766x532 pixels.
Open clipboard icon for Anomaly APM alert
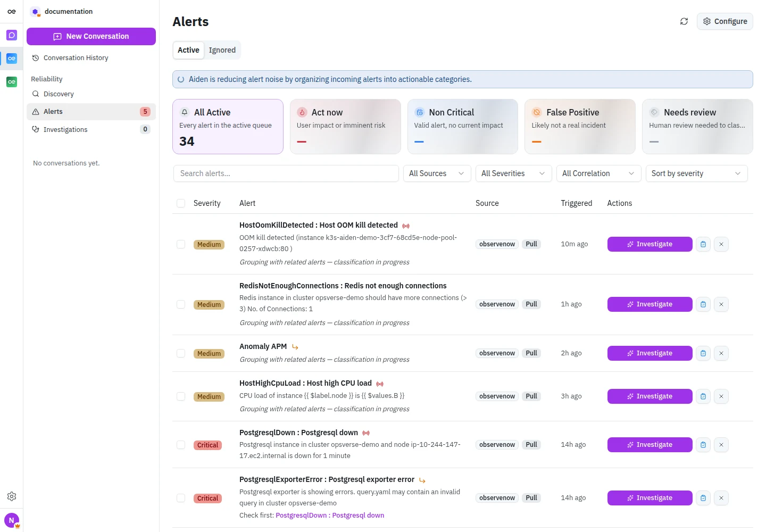click(703, 353)
